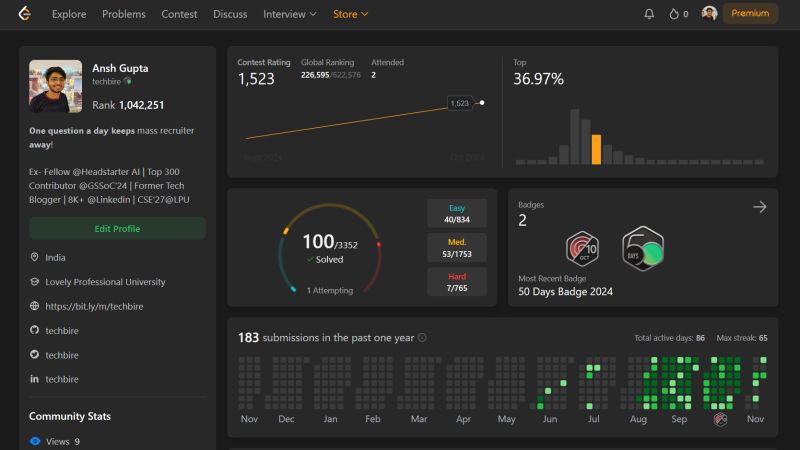The image size is (800, 450).
Task: Click the Global Ranking 226,595 value
Action: point(315,75)
